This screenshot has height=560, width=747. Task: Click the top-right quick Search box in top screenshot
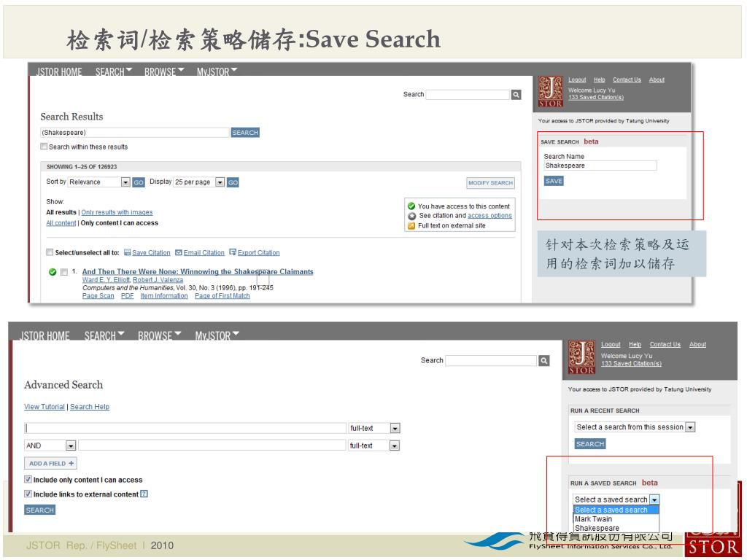(468, 95)
